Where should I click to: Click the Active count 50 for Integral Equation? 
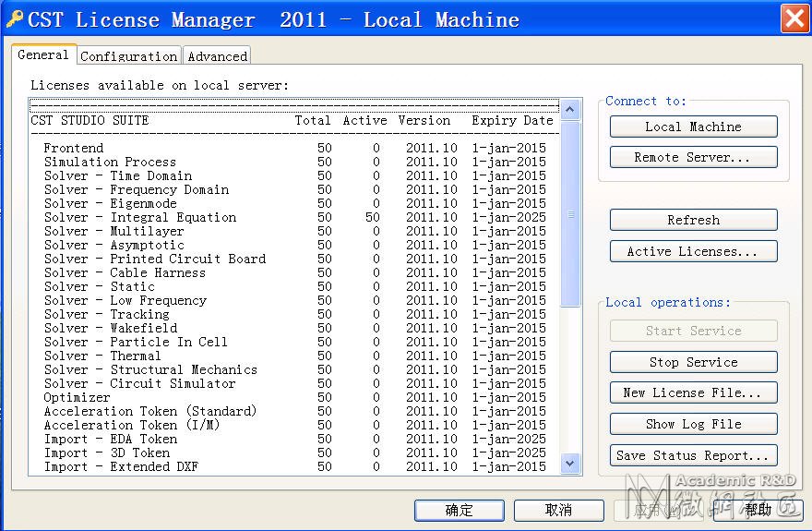point(373,218)
